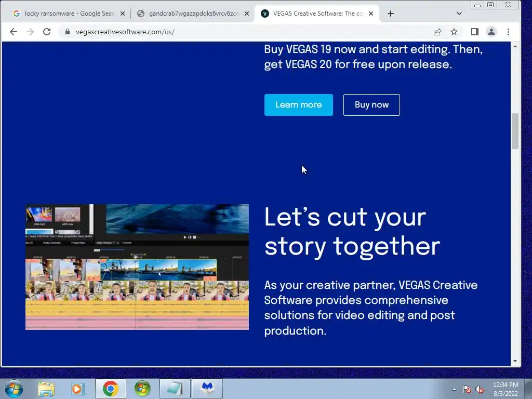
Task: Open Chrome's three-dot menu
Action: (508, 32)
